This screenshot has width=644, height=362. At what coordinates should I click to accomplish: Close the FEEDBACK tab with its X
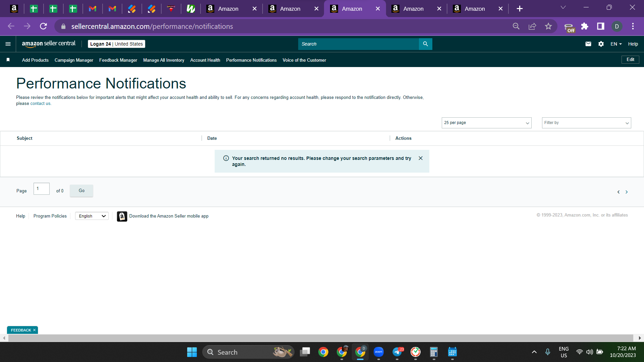[34, 330]
